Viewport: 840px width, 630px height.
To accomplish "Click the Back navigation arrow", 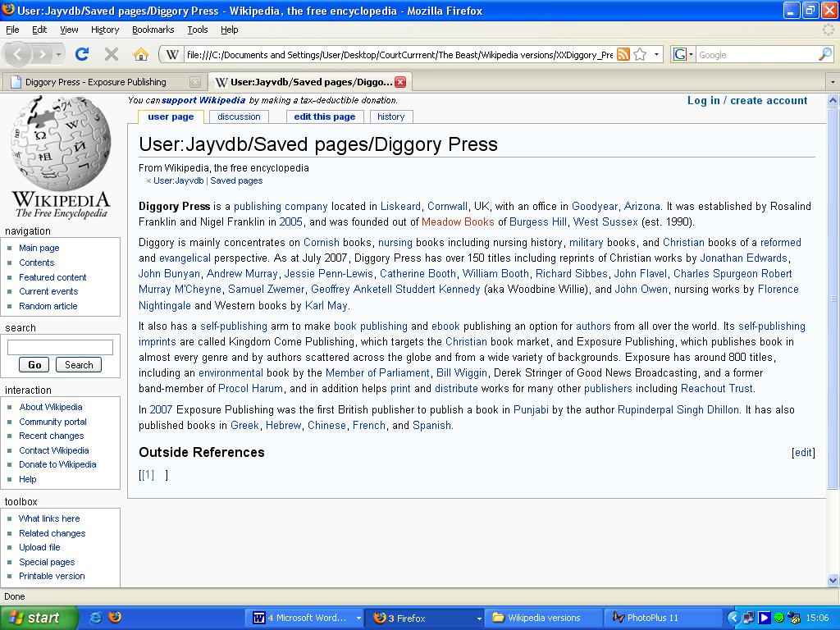I will tap(18, 54).
